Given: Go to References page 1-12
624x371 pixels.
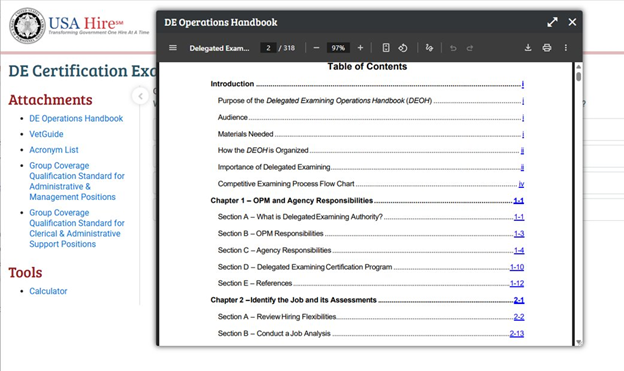Looking at the screenshot, I should click(517, 283).
